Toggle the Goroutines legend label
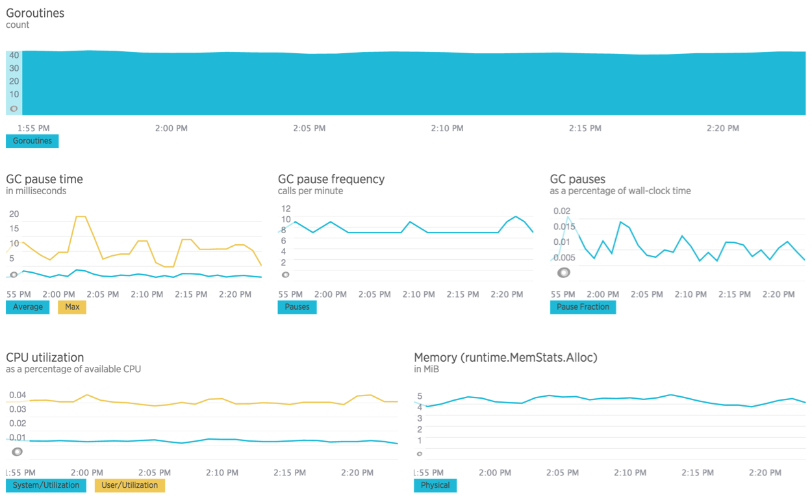The height and width of the screenshot is (504, 812). pos(32,141)
